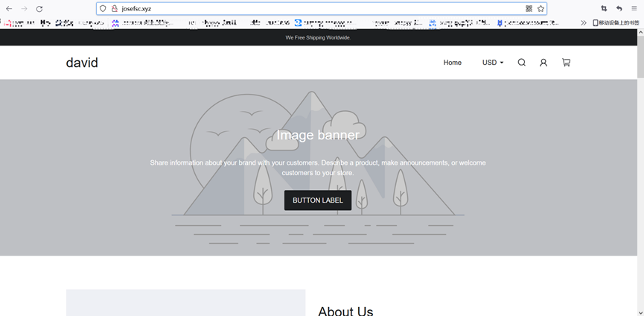Viewport: 644px width, 316px height.
Task: Click the Image banner heading
Action: click(x=318, y=135)
